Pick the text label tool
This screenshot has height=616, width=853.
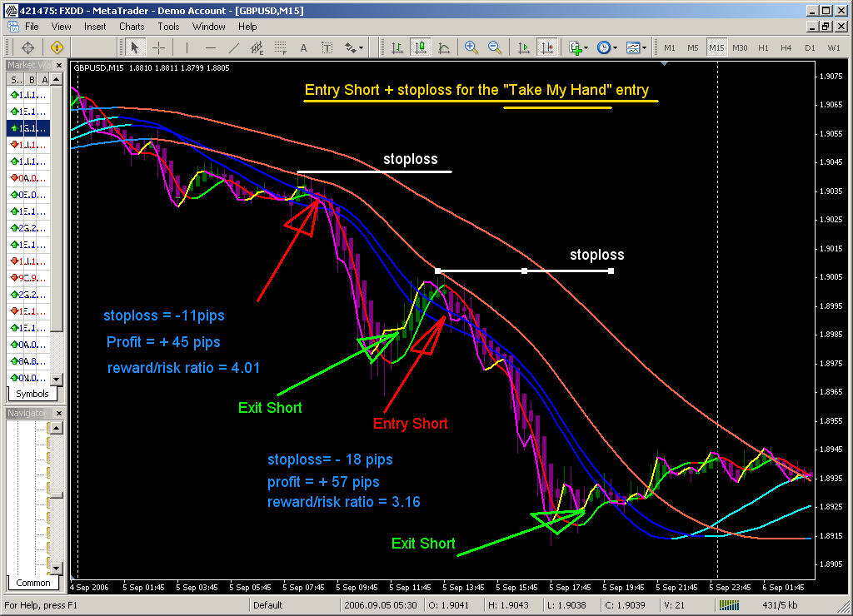point(327,47)
